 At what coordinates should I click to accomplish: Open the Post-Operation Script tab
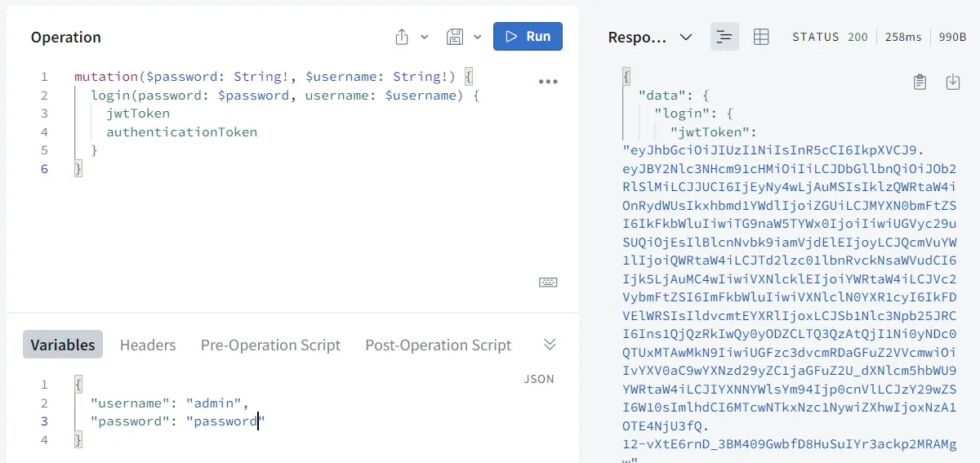pos(439,345)
